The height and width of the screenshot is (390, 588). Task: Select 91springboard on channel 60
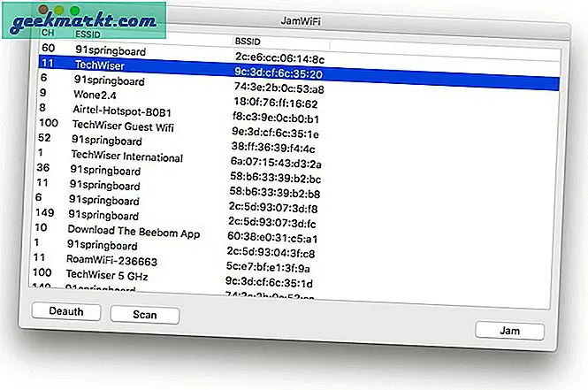111,50
